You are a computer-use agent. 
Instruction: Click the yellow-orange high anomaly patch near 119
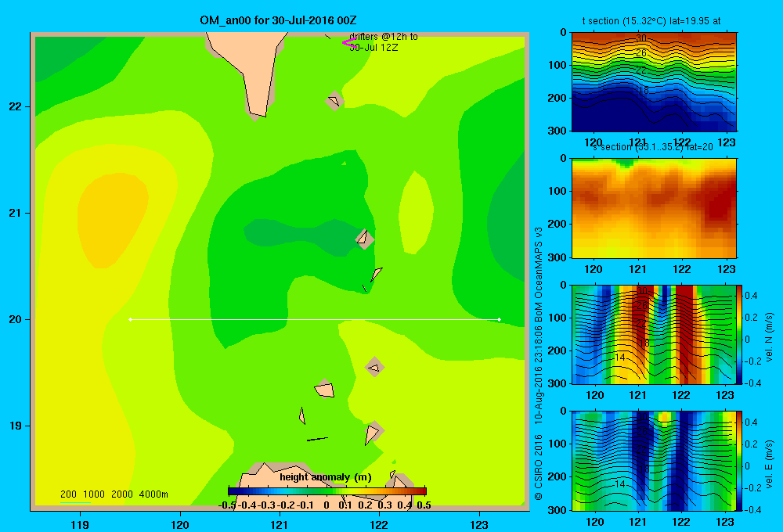click(x=112, y=220)
